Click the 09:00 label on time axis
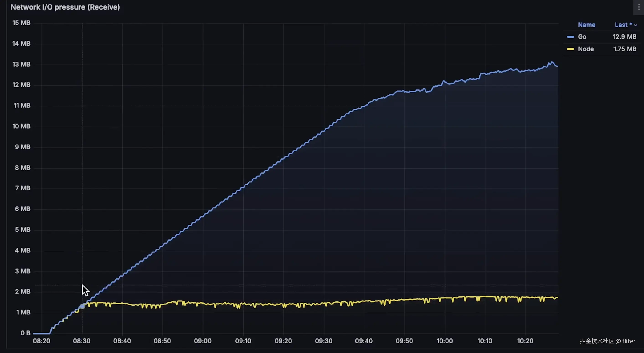The image size is (644, 353). coord(203,341)
